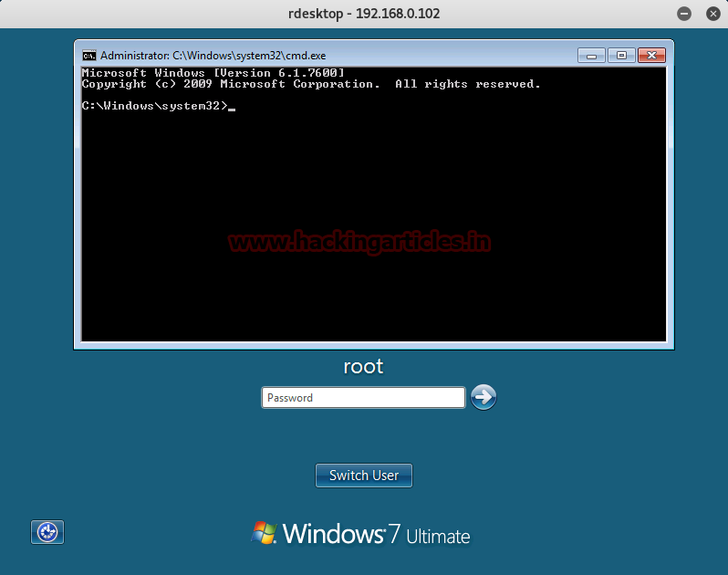Close the cmd.exe Administrator window
Screen dimensions: 728x575
tap(651, 56)
